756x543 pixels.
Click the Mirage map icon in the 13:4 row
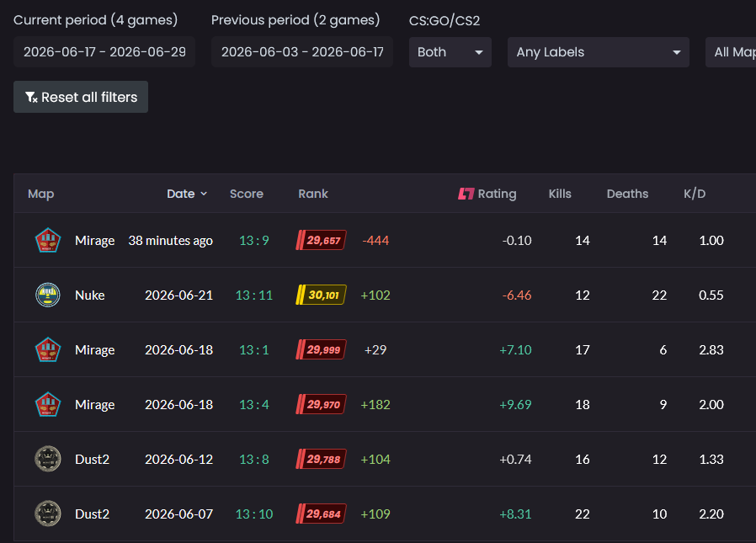pos(48,404)
